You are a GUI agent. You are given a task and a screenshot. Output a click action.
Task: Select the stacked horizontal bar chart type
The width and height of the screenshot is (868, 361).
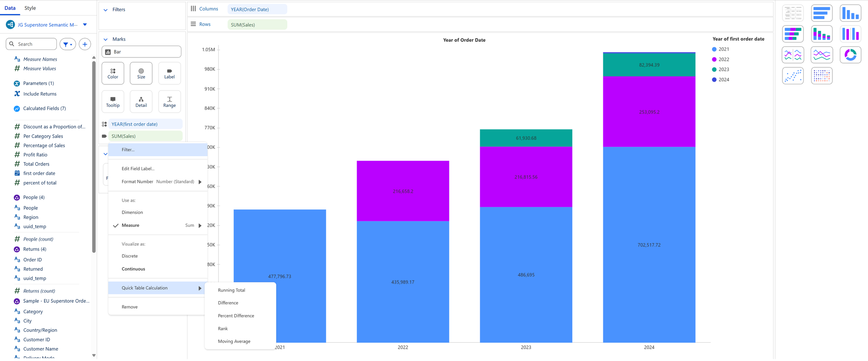click(x=793, y=34)
